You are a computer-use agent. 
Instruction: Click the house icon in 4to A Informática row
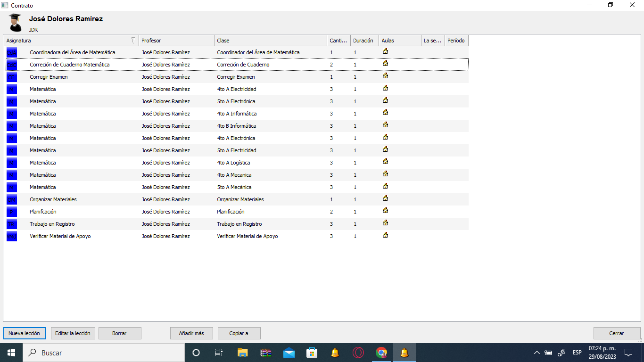pos(385,112)
